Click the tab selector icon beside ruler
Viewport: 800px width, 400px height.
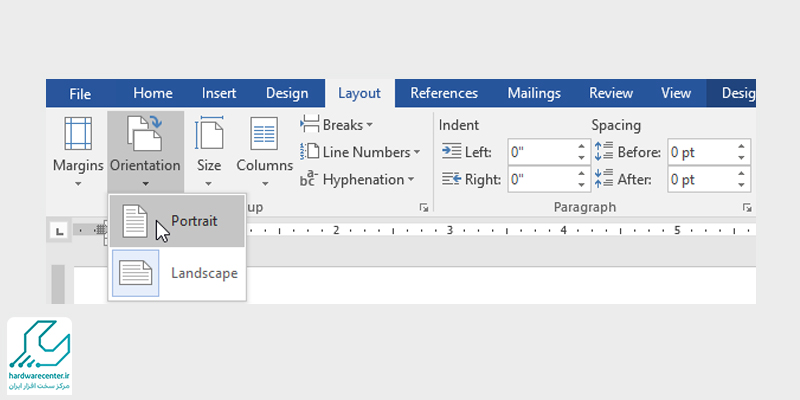(x=60, y=231)
